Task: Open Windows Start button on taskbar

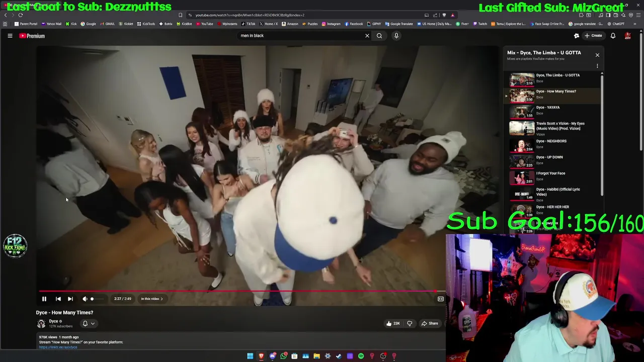Action: [250, 356]
